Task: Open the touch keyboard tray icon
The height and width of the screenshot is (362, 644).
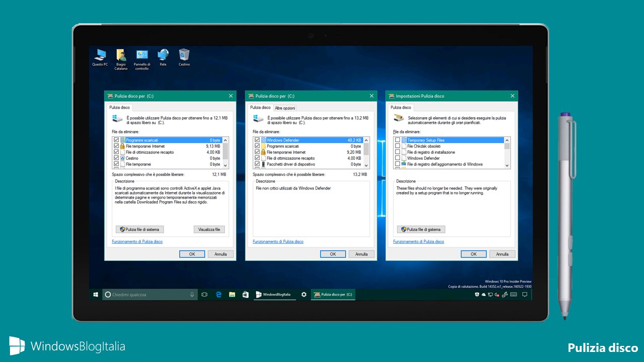Action: click(x=513, y=295)
